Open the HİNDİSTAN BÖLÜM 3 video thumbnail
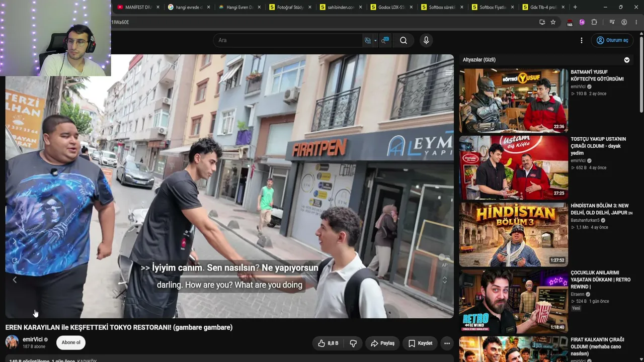Viewport: 644px width, 362px height. click(513, 234)
